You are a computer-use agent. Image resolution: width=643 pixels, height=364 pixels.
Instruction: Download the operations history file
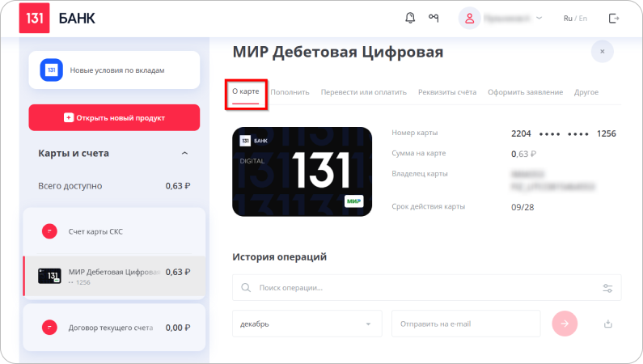pos(607,324)
